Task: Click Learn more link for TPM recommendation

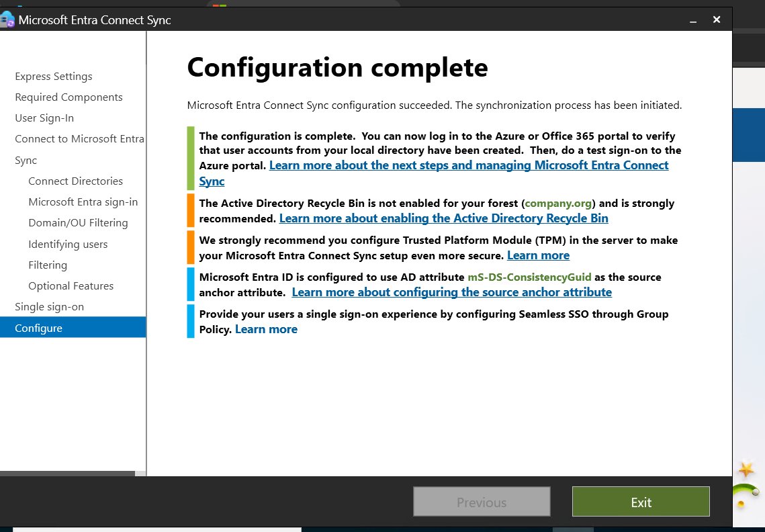Action: pyautogui.click(x=538, y=255)
